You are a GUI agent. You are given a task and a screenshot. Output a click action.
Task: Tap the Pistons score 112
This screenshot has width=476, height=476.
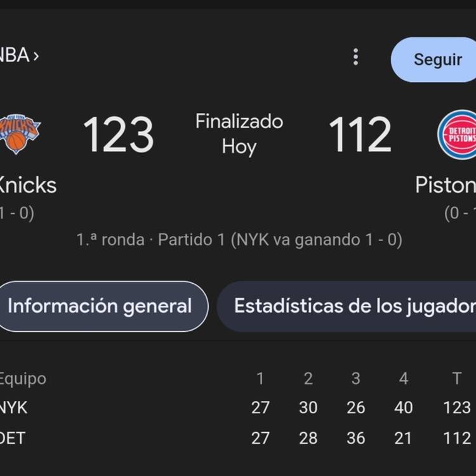point(360,135)
